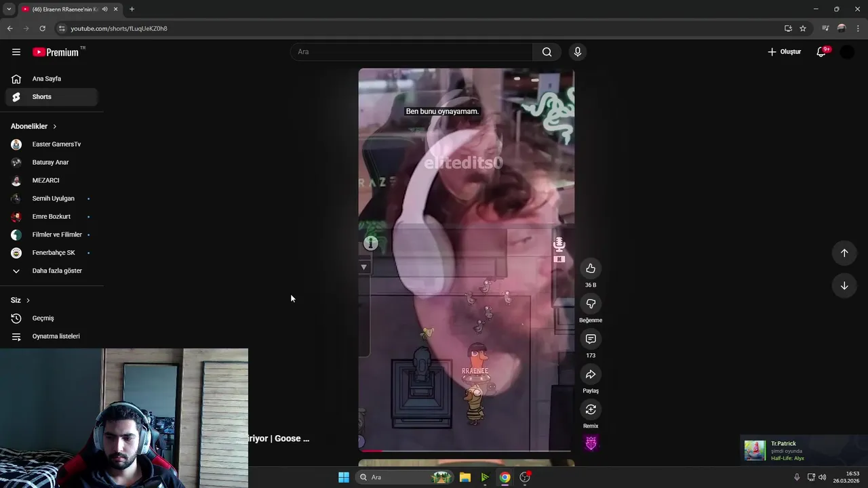This screenshot has height=488, width=868.
Task: Open the YouTube account avatar menu
Action: [x=847, y=52]
